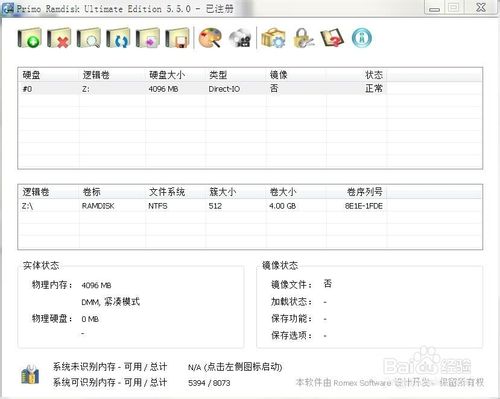Open the options box with gear icon
The width and height of the screenshot is (500, 399).
tap(273, 38)
